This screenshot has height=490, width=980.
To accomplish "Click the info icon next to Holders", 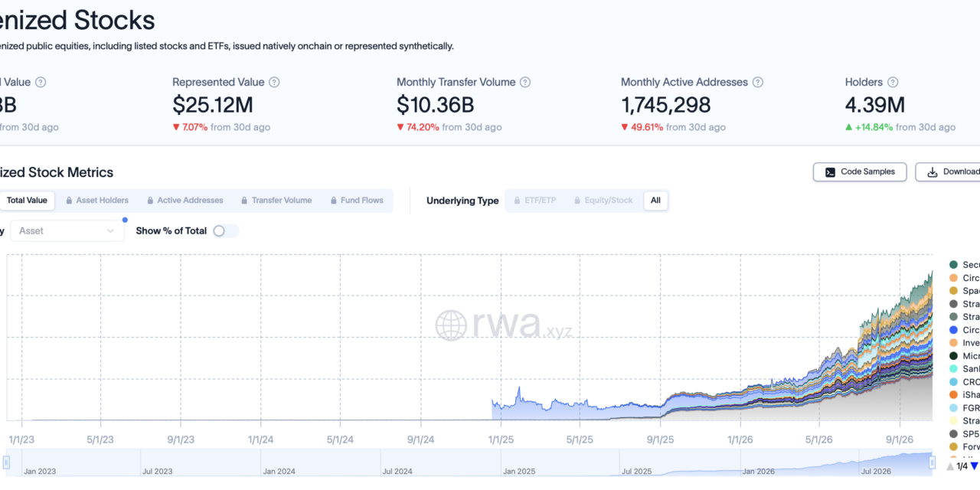I will [893, 82].
